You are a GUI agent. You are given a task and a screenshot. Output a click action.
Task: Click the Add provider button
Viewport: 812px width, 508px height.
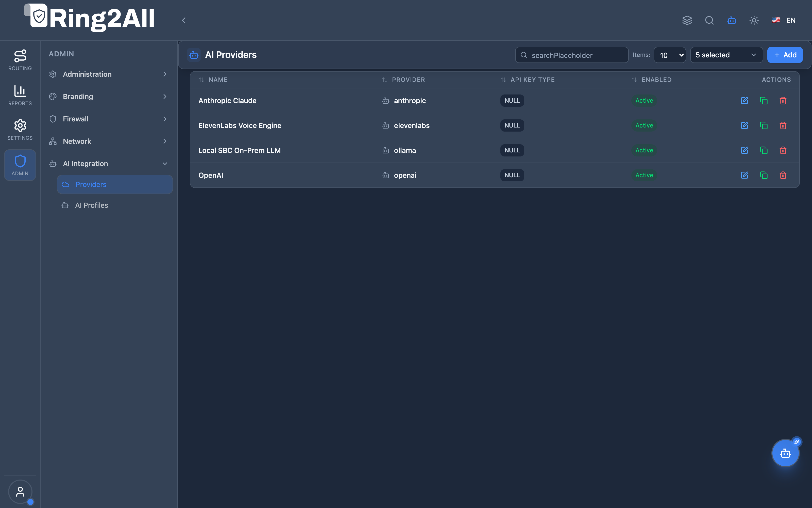coord(785,55)
